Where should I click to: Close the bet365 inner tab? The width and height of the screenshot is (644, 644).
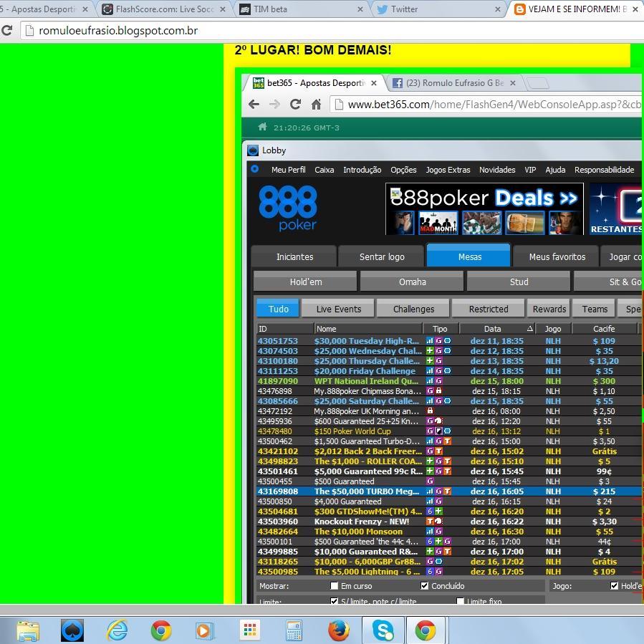(374, 83)
